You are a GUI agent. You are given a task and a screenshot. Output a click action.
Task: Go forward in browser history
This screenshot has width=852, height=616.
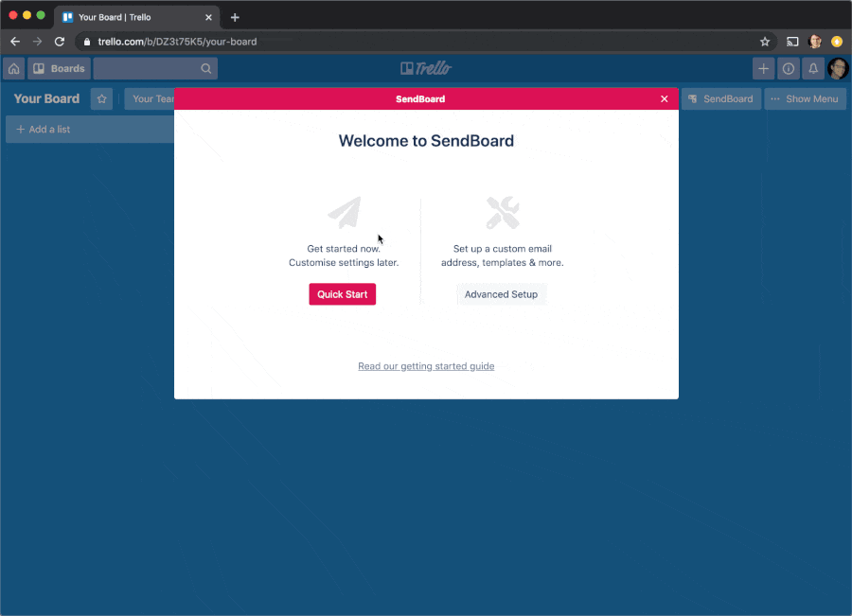[37, 42]
